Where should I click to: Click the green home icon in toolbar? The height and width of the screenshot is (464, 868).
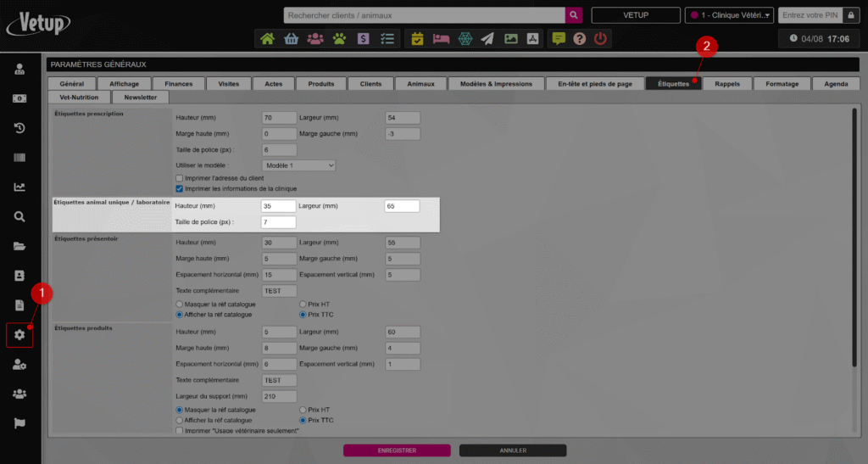pyautogui.click(x=268, y=38)
